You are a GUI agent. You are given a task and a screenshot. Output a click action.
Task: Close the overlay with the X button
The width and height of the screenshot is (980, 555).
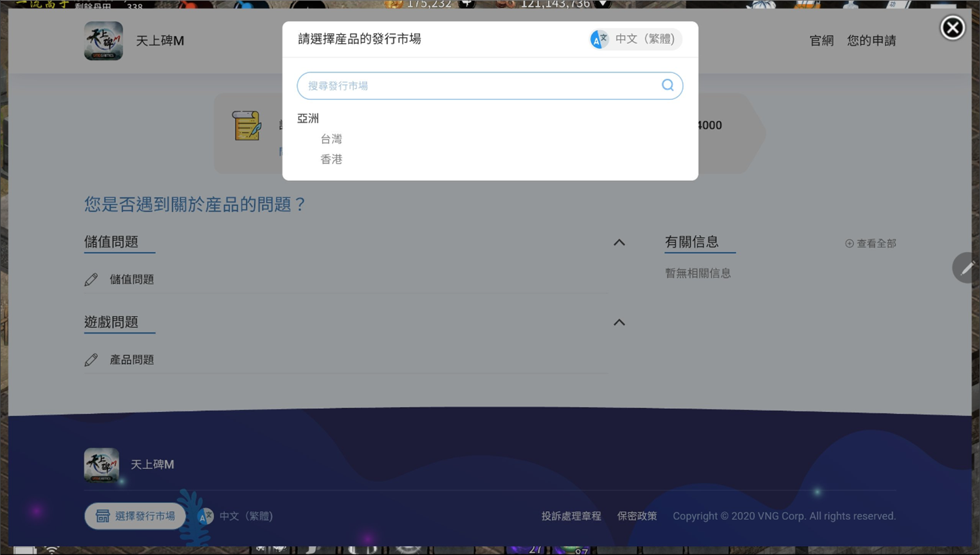coord(952,28)
